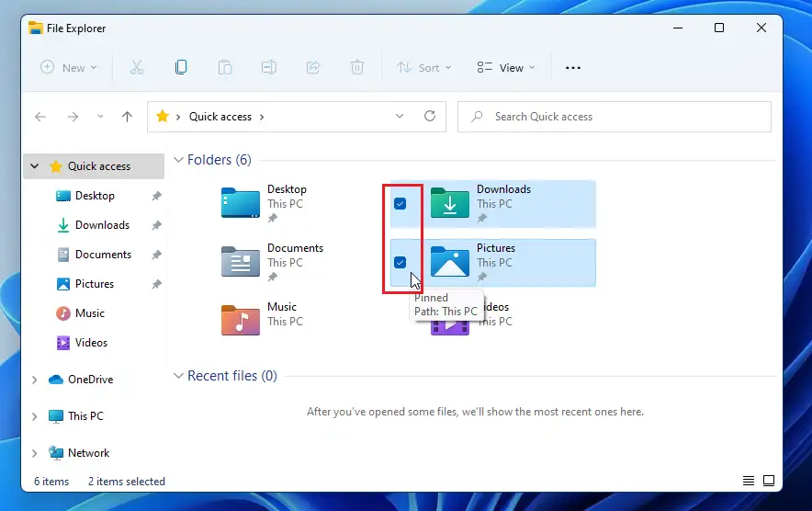This screenshot has height=511, width=812.
Task: Open the View dropdown menu
Action: [506, 68]
